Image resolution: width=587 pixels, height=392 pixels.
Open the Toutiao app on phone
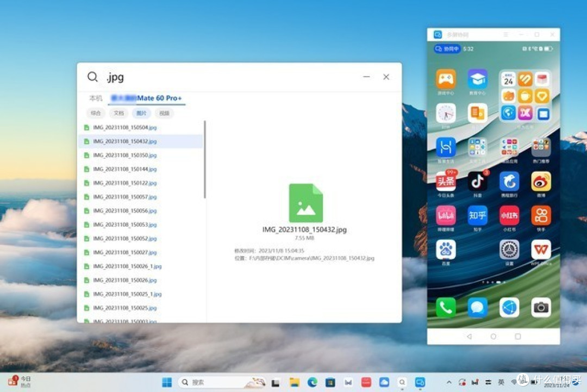point(446,182)
